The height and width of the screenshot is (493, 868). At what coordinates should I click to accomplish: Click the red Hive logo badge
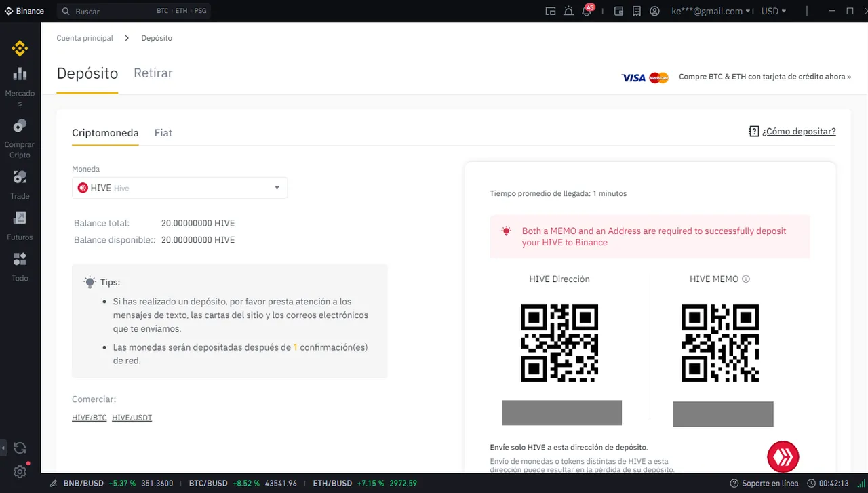click(x=783, y=456)
